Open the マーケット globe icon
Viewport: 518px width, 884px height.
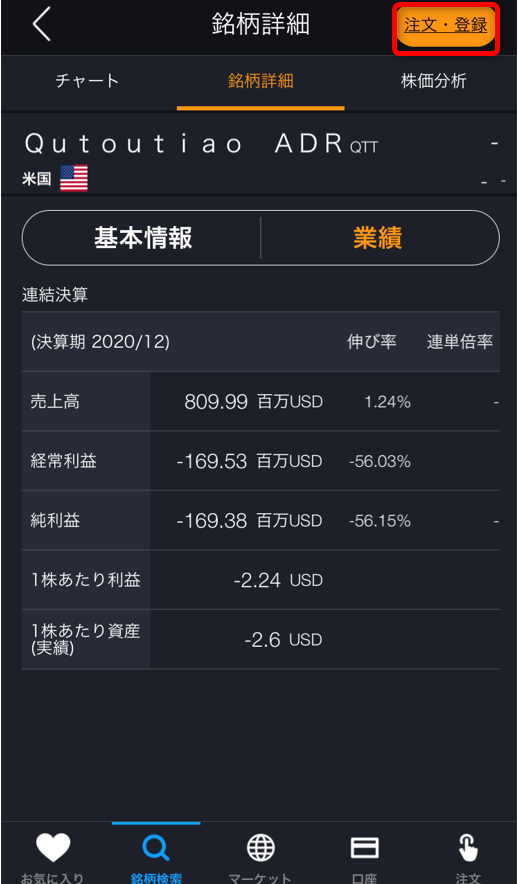click(261, 848)
